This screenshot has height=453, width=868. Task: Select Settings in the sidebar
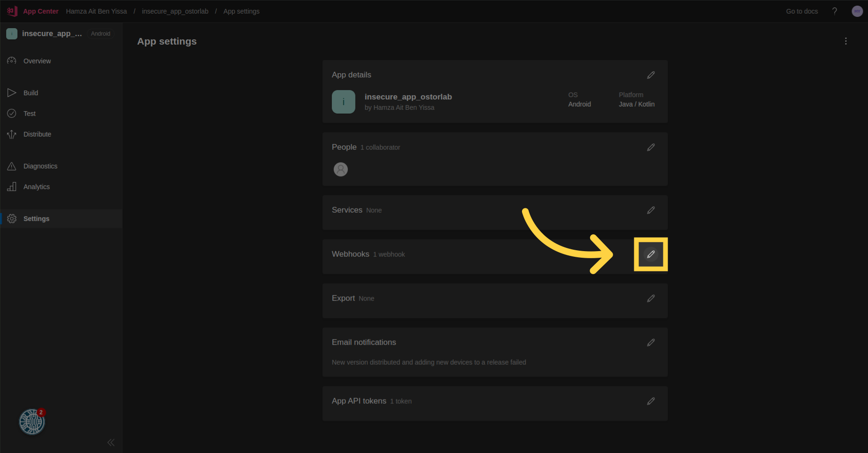tap(61, 219)
